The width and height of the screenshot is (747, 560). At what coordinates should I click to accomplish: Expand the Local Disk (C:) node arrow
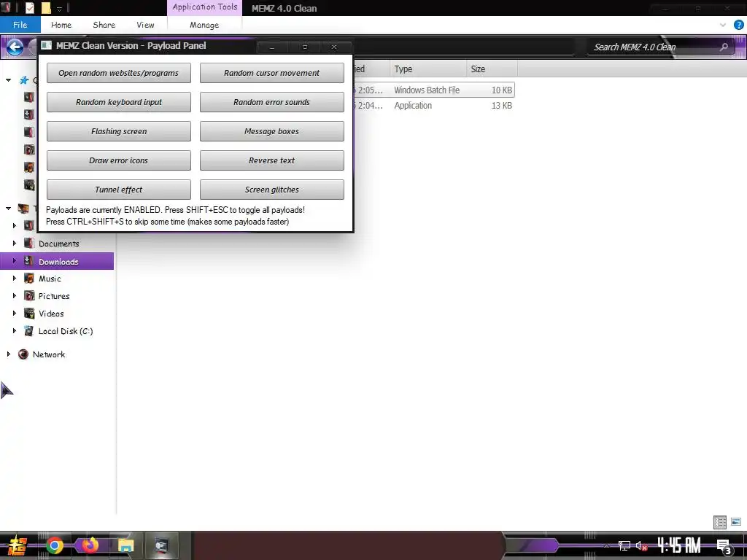tap(15, 331)
